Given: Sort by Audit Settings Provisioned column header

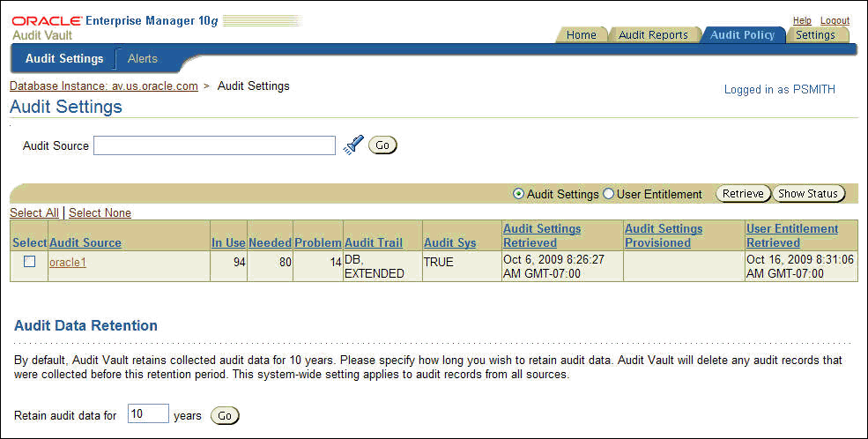Looking at the screenshot, I should click(x=664, y=235).
